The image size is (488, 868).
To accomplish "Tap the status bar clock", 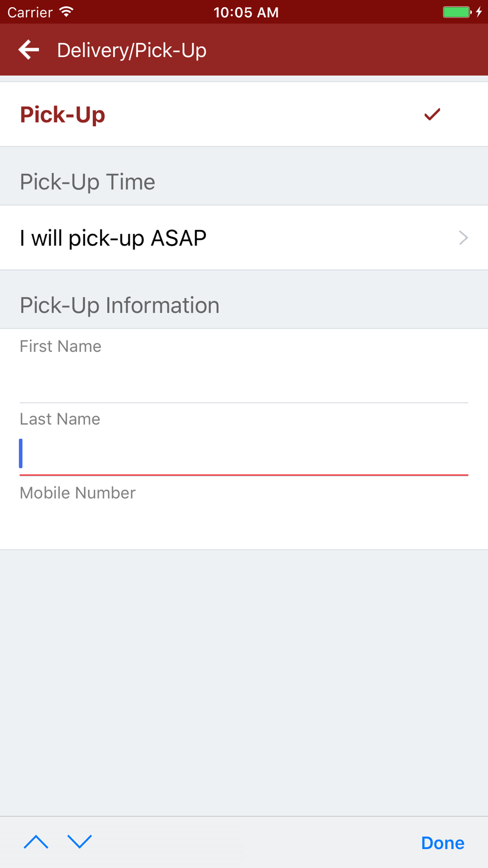I will [x=246, y=12].
